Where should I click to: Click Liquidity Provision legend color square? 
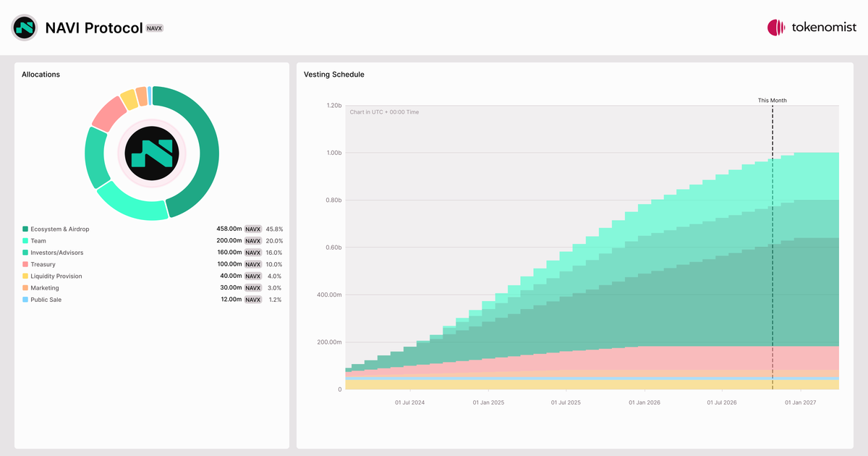25,276
